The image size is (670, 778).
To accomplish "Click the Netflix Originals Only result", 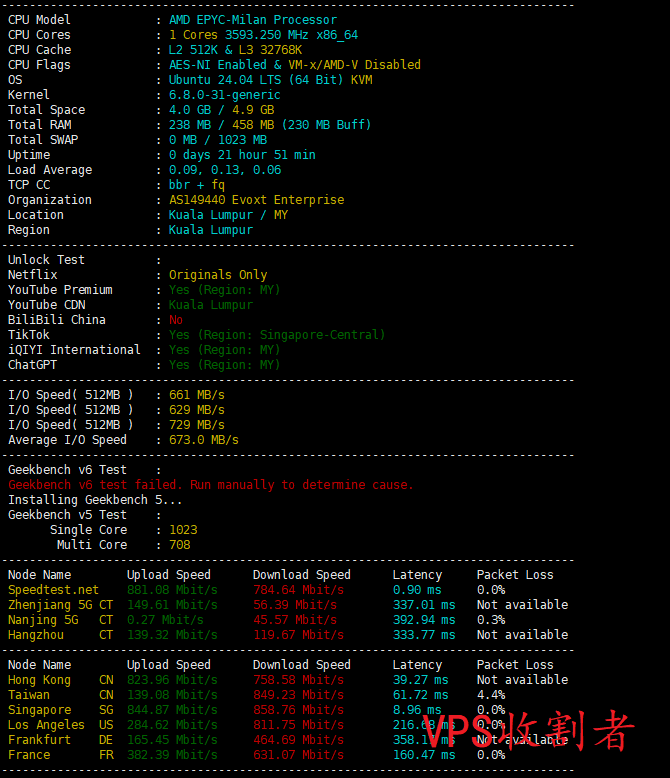I will coord(218,275).
